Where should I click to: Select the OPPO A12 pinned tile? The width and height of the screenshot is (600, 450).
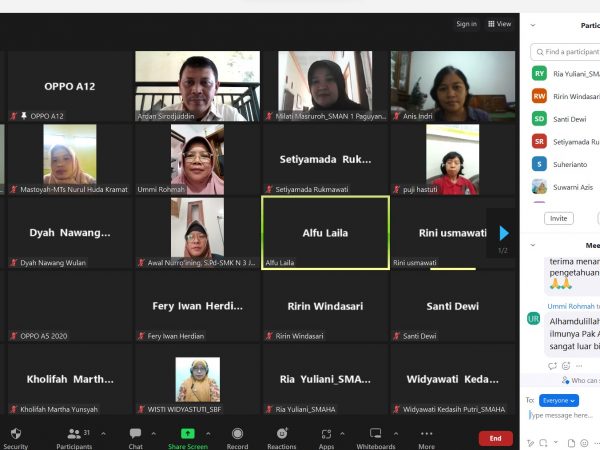click(x=70, y=86)
